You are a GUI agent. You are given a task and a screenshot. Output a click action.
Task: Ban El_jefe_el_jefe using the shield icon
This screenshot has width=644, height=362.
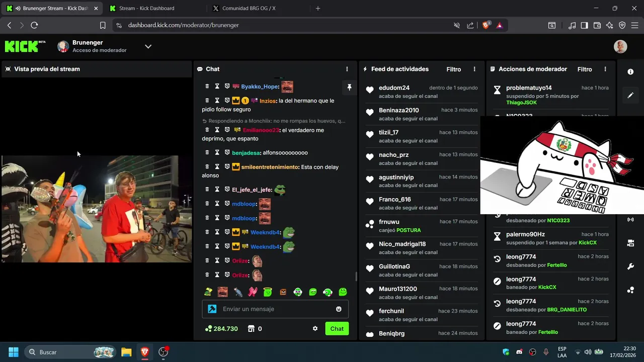[x=227, y=190]
